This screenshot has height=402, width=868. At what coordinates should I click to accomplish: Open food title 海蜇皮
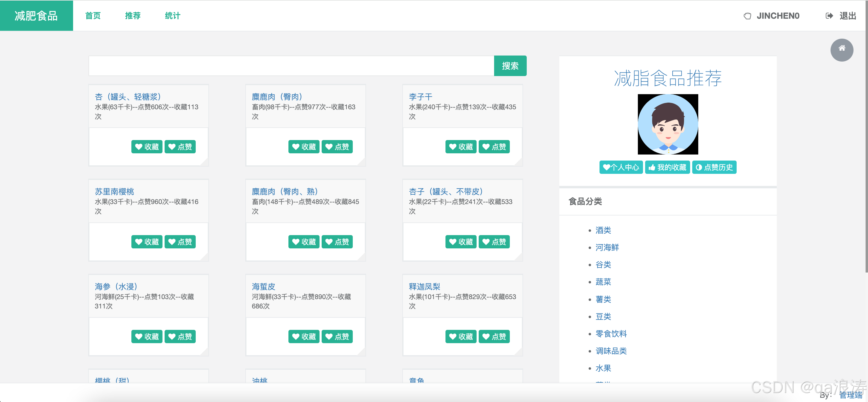[263, 286]
